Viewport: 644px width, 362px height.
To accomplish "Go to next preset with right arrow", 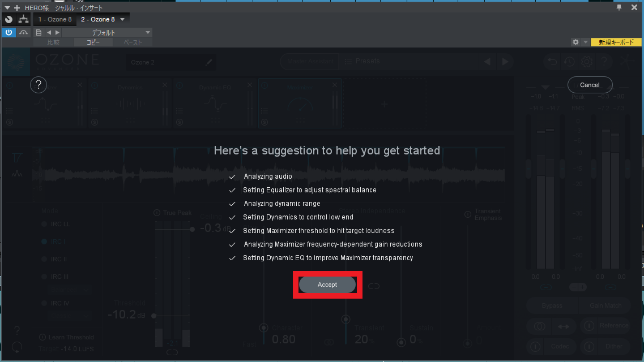I will (x=58, y=32).
